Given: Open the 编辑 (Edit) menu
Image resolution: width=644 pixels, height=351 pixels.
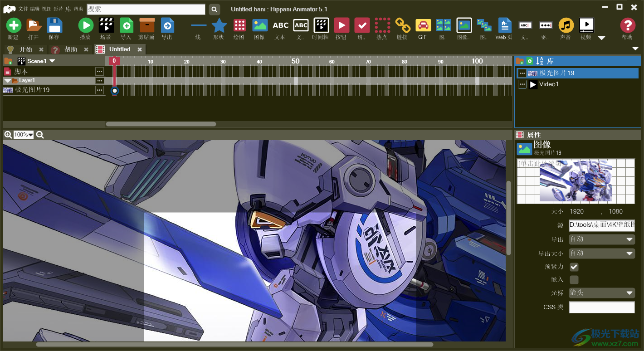Looking at the screenshot, I should [x=35, y=9].
